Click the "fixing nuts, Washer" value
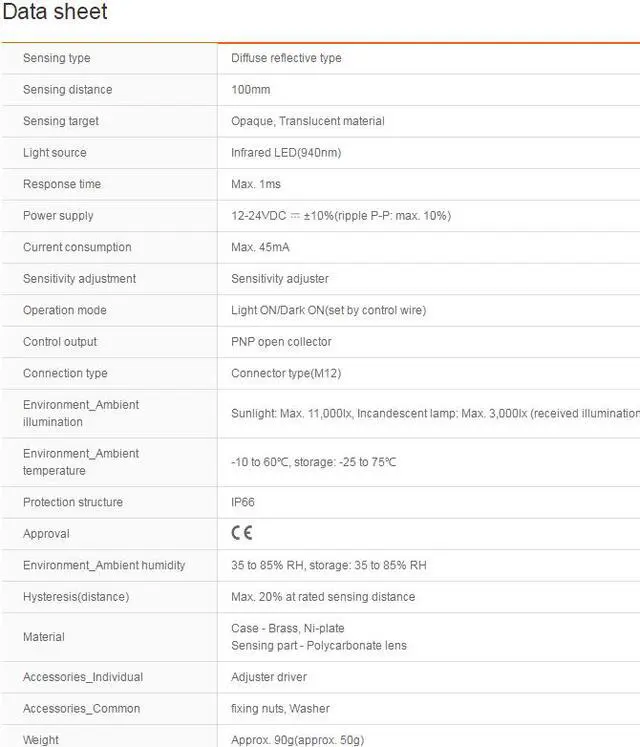Viewport: 640px width, 747px height. click(x=280, y=709)
